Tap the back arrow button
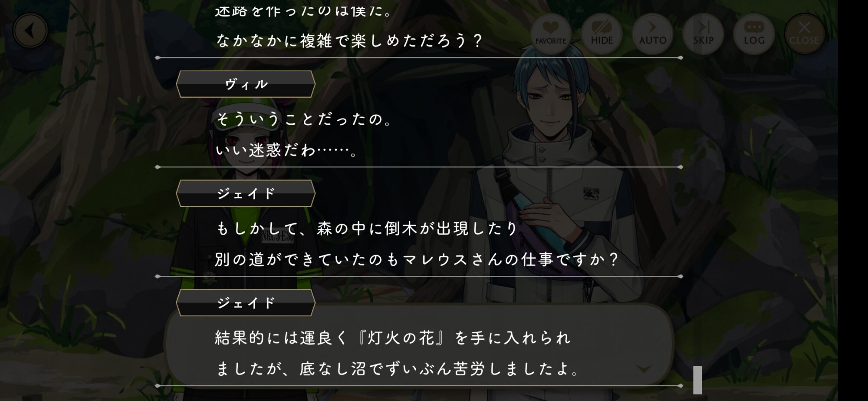The width and height of the screenshot is (868, 401). (x=30, y=31)
